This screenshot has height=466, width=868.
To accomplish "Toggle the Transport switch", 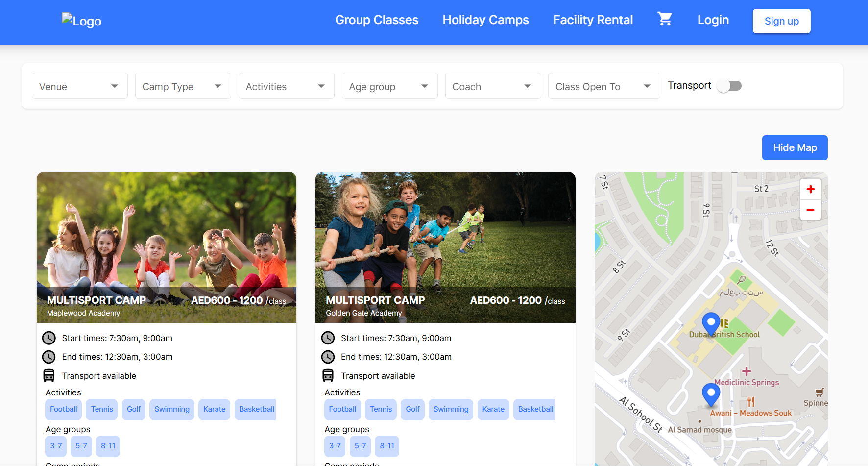I will (729, 86).
